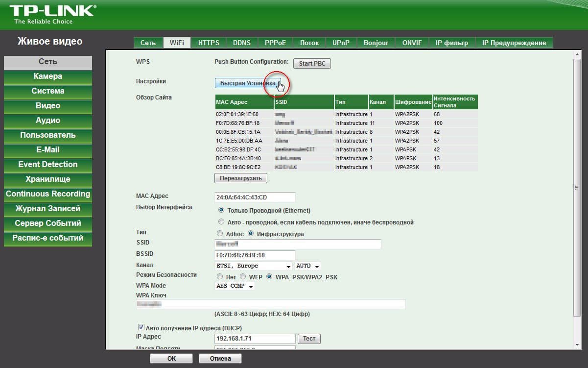Open the AUTO channel dropdown

[x=307, y=266]
